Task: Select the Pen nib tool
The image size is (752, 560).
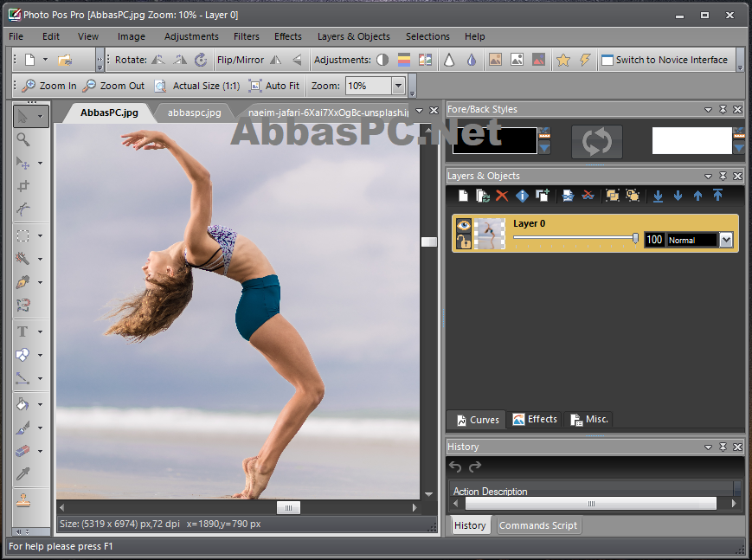Action: pos(23,282)
